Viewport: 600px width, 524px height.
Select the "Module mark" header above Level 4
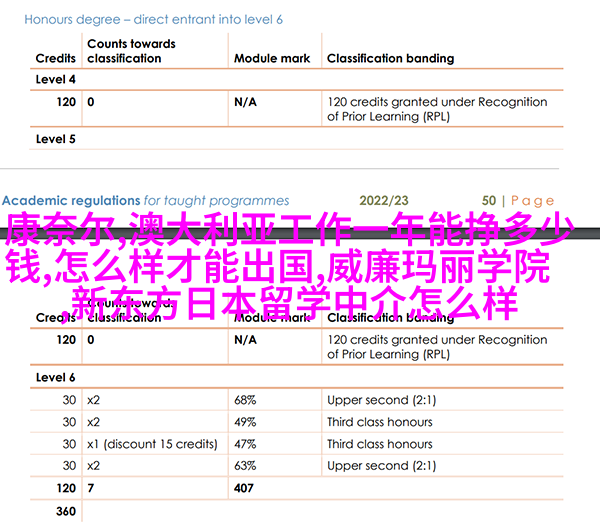click(x=272, y=58)
